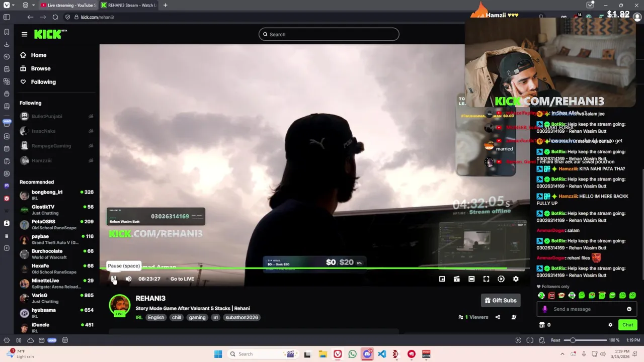
Task: Go back in browser history
Action: click(30, 17)
